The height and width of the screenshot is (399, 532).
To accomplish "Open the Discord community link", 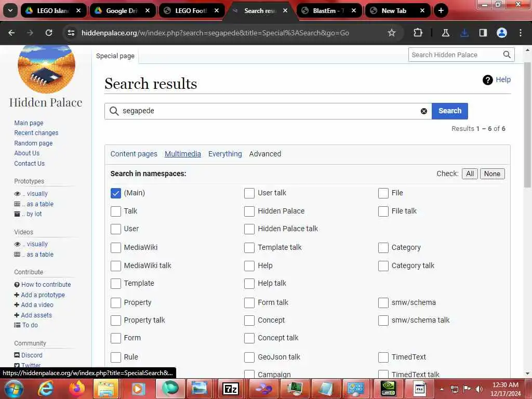I will 32,355.
